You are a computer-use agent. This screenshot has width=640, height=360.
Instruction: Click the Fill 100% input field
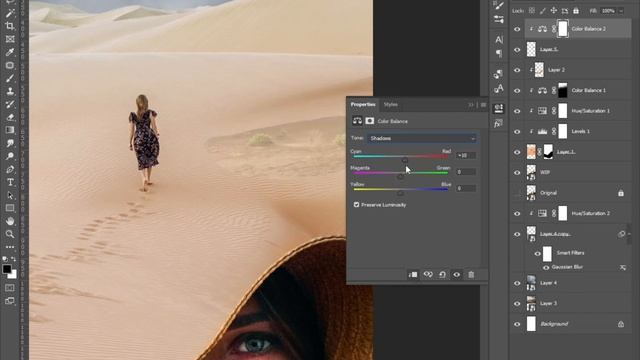(608, 11)
